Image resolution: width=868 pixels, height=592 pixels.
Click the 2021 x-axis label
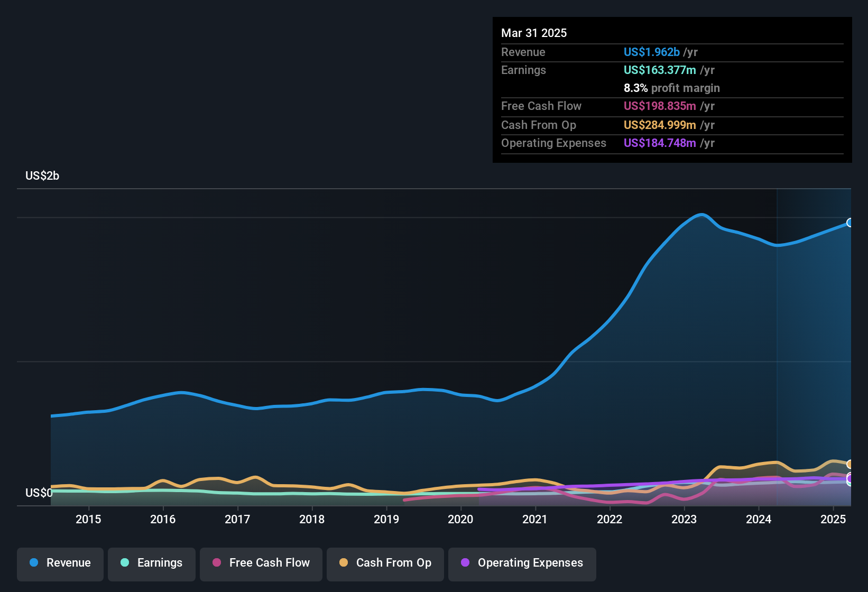point(535,520)
